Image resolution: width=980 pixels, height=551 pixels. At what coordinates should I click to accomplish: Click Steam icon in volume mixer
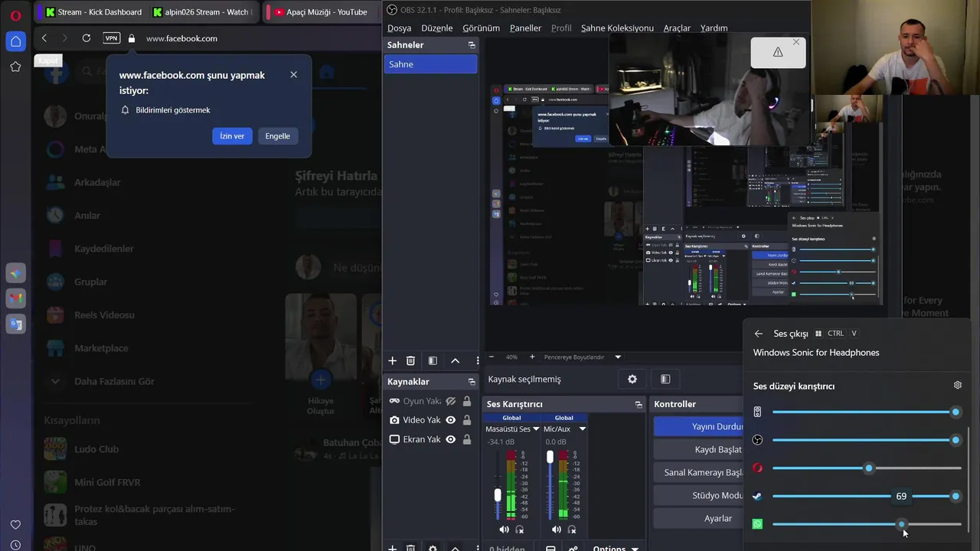pyautogui.click(x=757, y=496)
